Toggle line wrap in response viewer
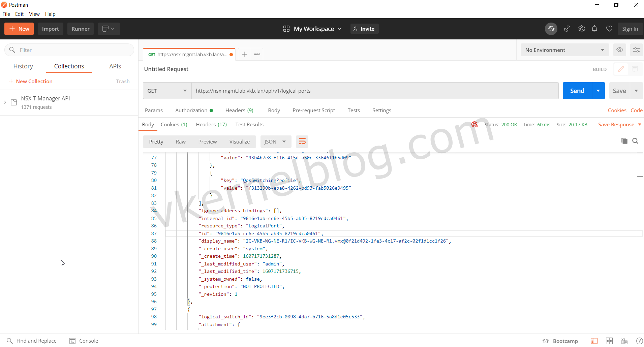 [x=302, y=142]
